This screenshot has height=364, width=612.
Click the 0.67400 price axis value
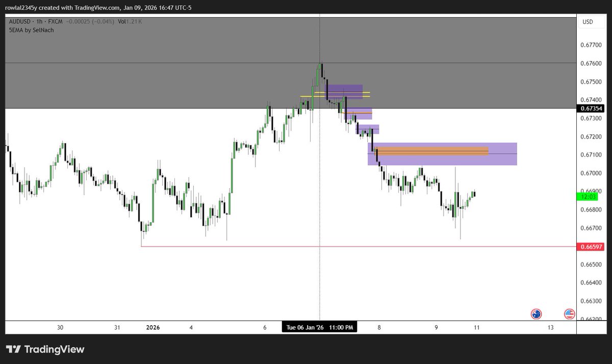click(x=590, y=100)
